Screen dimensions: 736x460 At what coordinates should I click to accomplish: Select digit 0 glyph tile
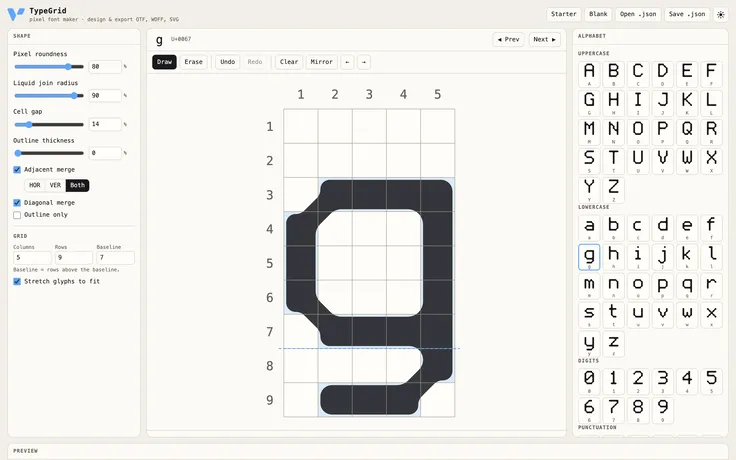coord(589,381)
